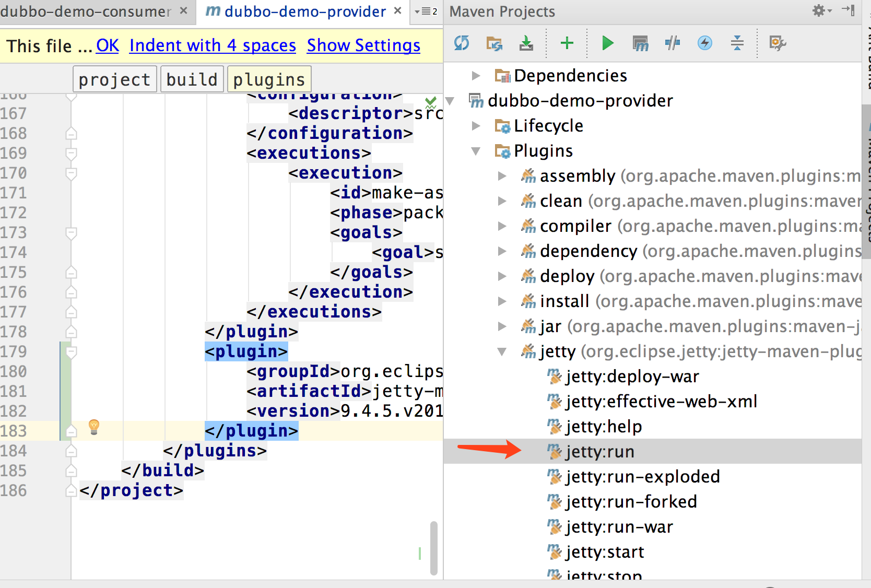Run Maven build with green play icon
Screen dimensions: 871x588
[x=607, y=43]
